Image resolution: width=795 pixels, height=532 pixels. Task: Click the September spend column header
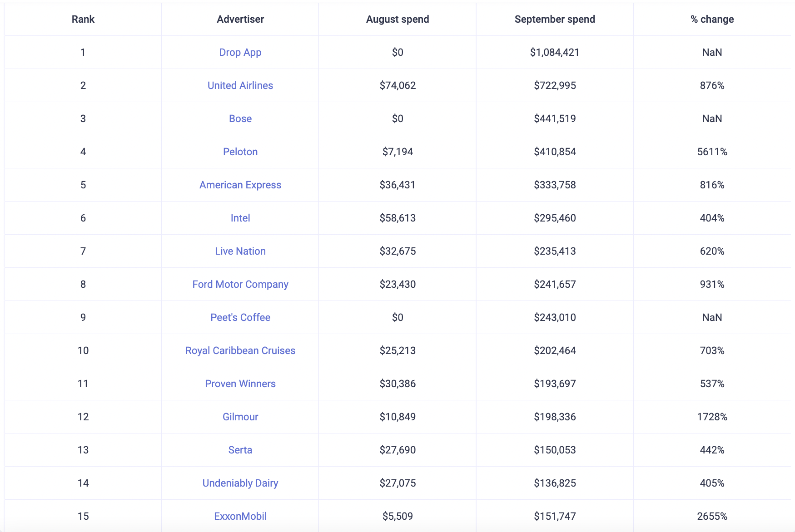[x=555, y=19]
